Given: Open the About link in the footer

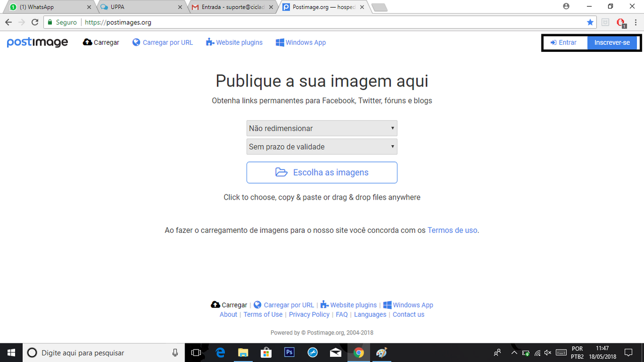Looking at the screenshot, I should [228, 314].
